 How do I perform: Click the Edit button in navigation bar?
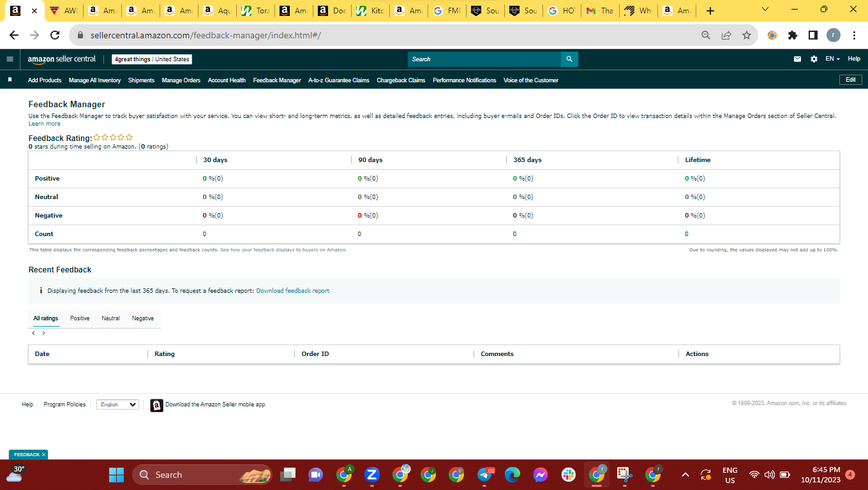coord(851,80)
